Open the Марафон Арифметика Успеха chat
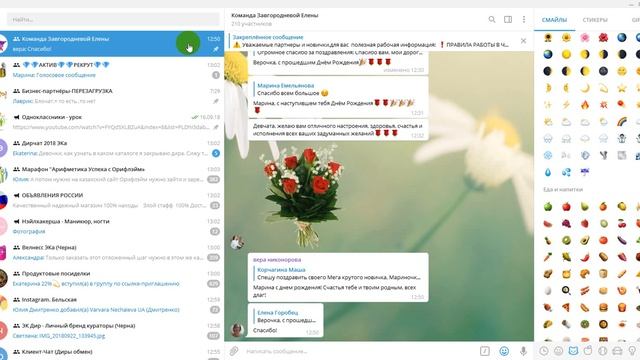640x360 pixels. [x=112, y=174]
